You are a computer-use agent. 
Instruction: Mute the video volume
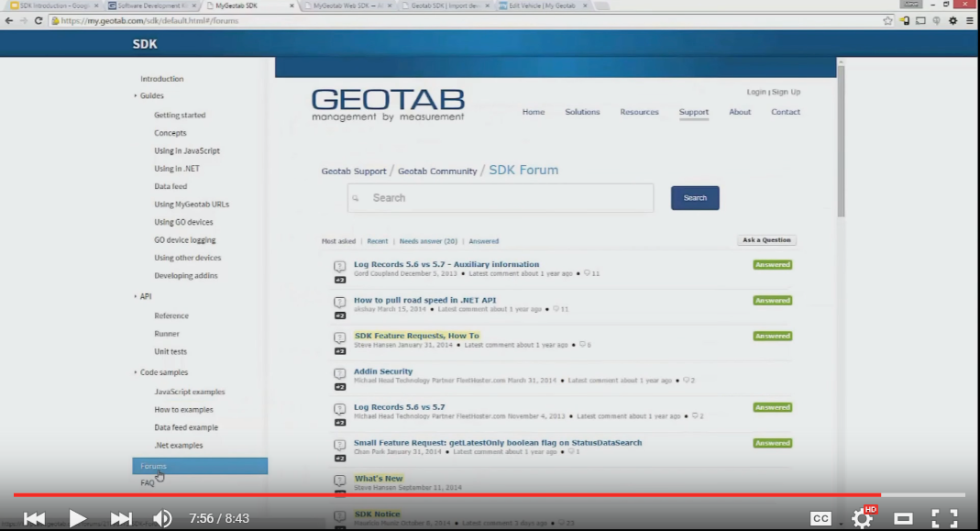(162, 518)
